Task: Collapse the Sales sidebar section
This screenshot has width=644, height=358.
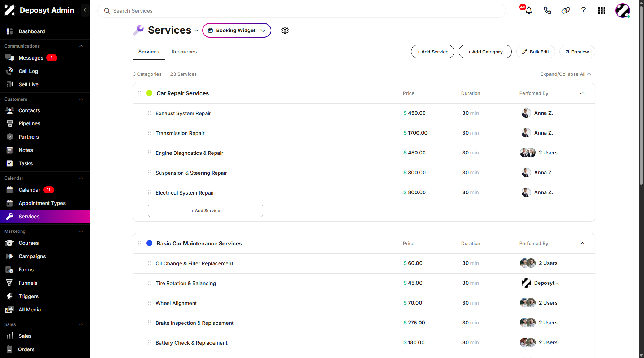Action: pos(81,324)
